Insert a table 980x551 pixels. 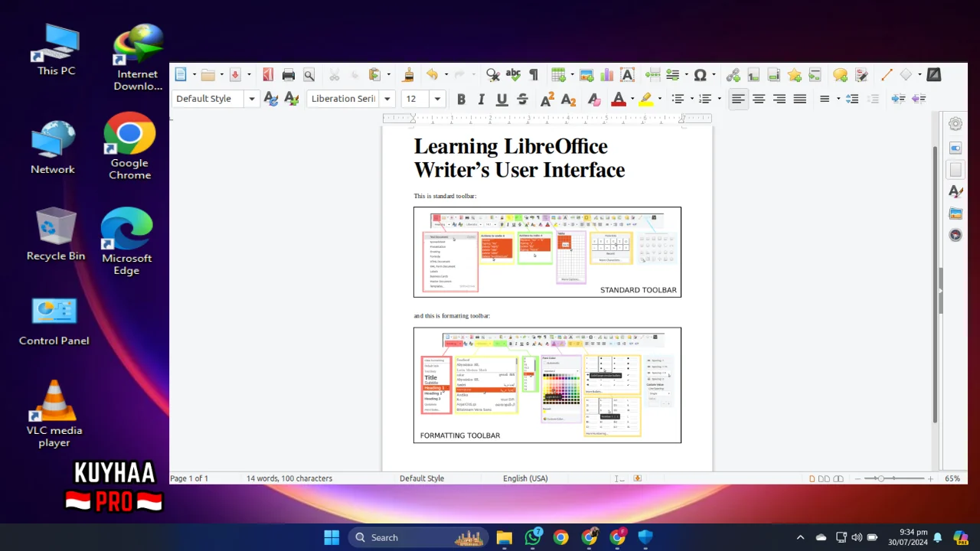(x=558, y=74)
